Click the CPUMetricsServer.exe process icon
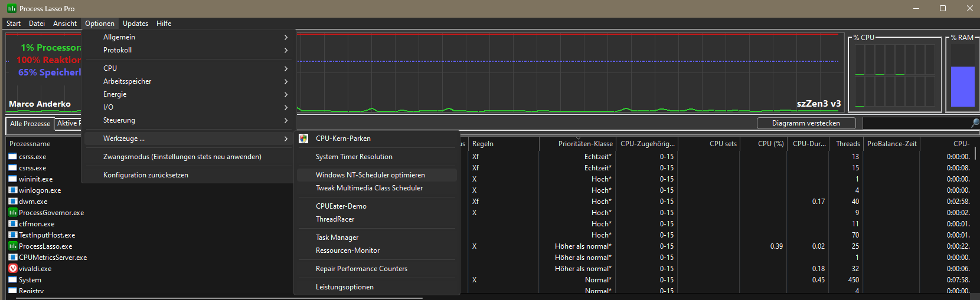This screenshot has width=980, height=300. pyautogui.click(x=12, y=257)
